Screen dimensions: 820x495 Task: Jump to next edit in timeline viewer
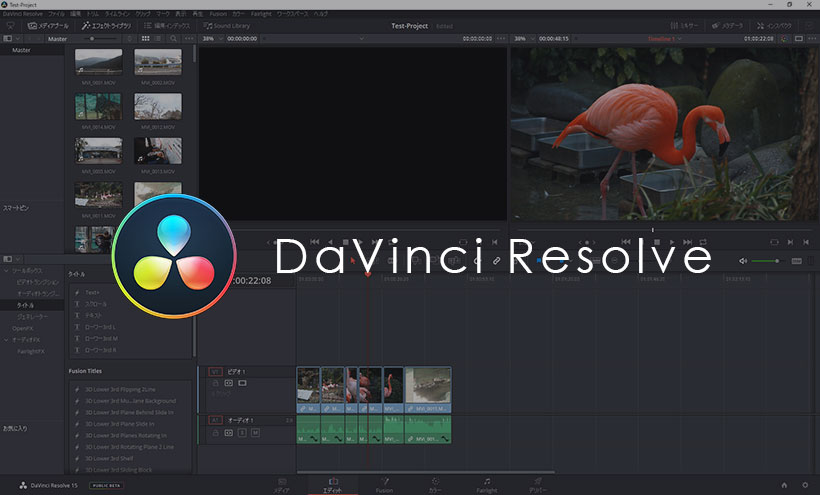pyautogui.click(x=790, y=242)
